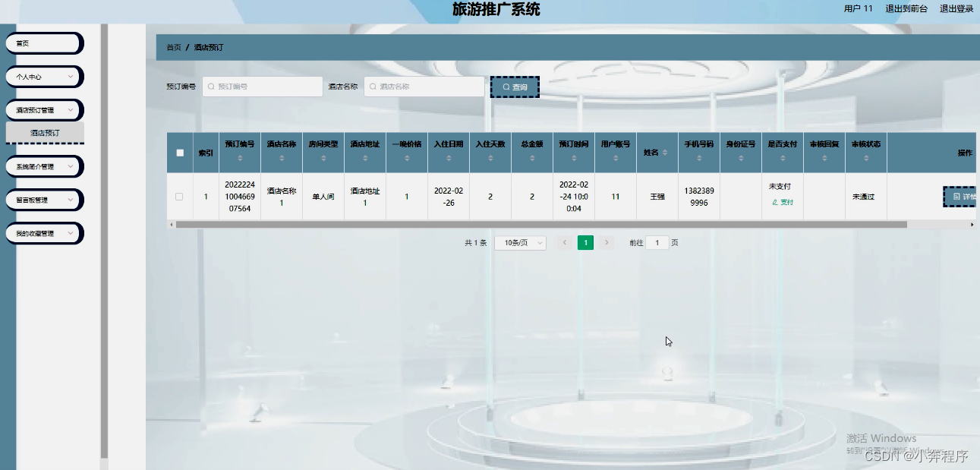Expand the 我的收藏管理 sidebar menu
Viewport: 980px width, 470px height.
coord(44,234)
